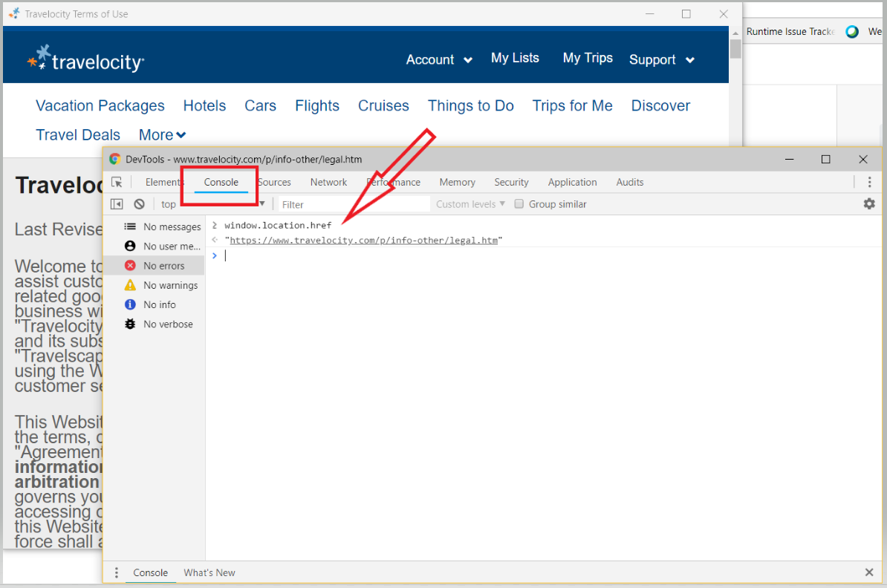Open DevTools more options menu
The height and width of the screenshot is (588, 887).
(869, 182)
